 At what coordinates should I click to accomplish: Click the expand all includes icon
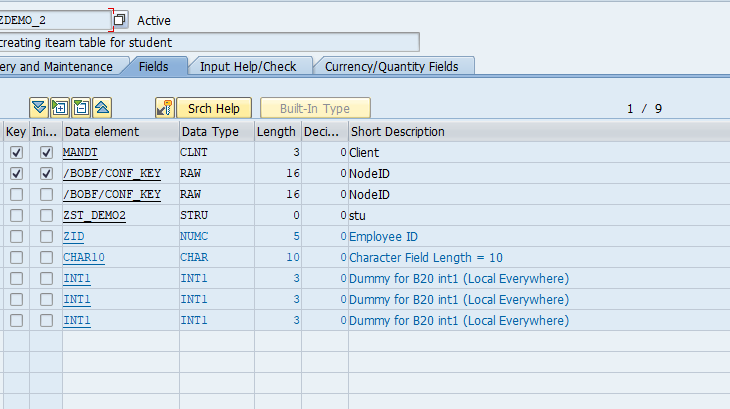click(x=39, y=108)
